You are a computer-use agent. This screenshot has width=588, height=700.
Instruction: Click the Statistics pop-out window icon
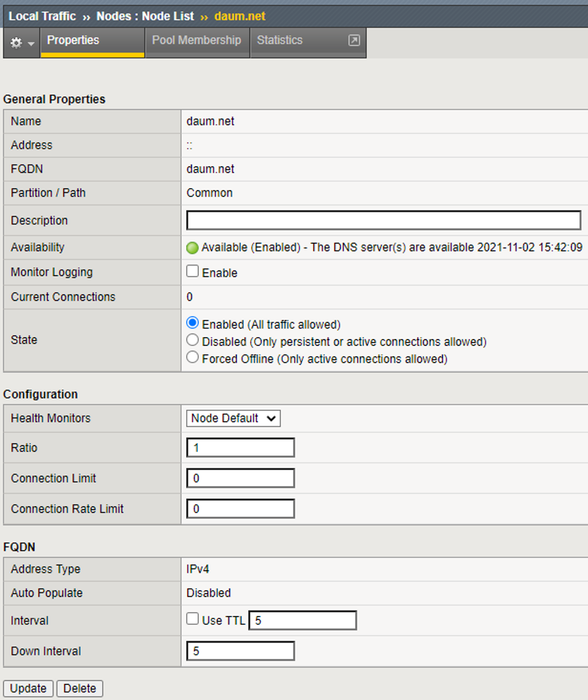(x=354, y=40)
